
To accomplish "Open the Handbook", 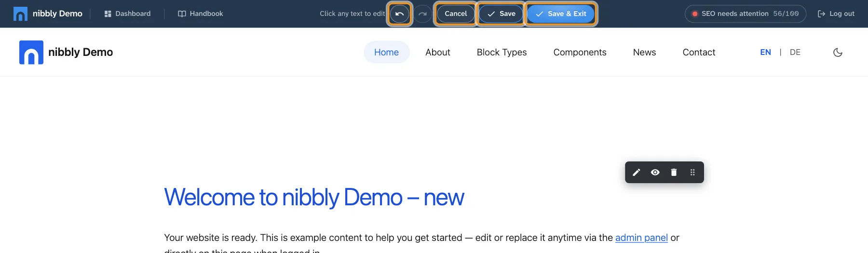I will (x=201, y=13).
